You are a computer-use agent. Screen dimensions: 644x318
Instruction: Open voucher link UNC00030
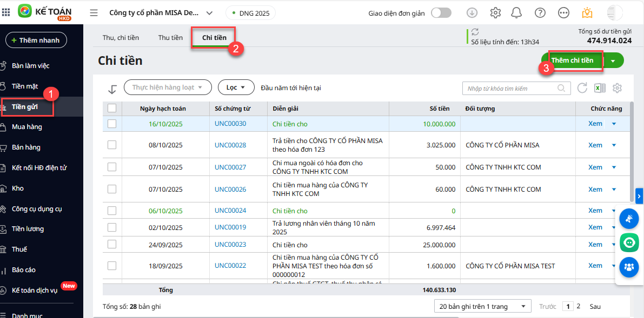coord(230,124)
